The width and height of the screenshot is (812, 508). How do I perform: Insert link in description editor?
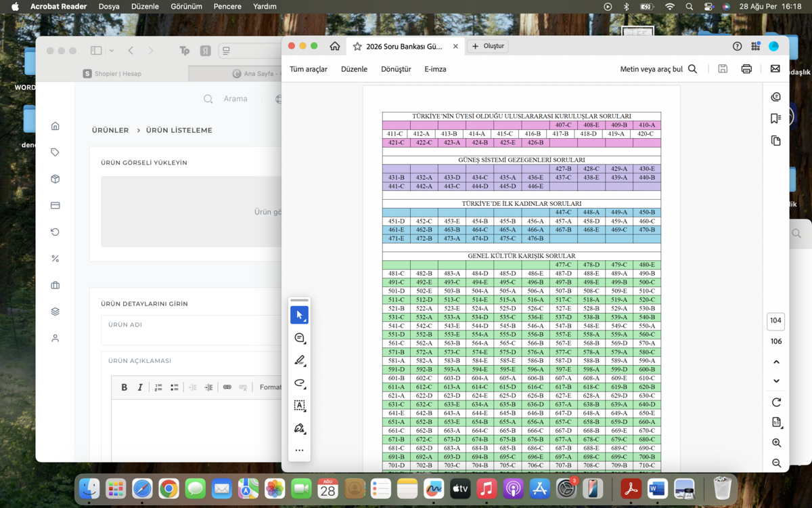pos(227,387)
